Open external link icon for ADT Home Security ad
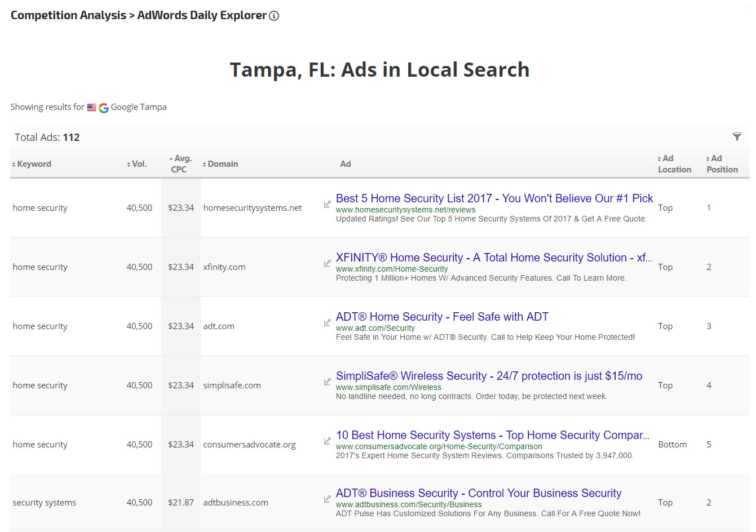The width and height of the screenshot is (756, 532). [x=327, y=322]
